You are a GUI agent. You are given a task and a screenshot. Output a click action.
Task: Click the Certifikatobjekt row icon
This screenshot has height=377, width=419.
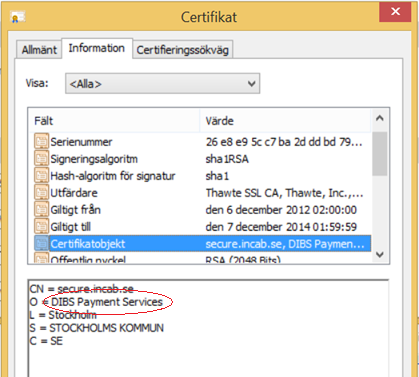tap(41, 243)
